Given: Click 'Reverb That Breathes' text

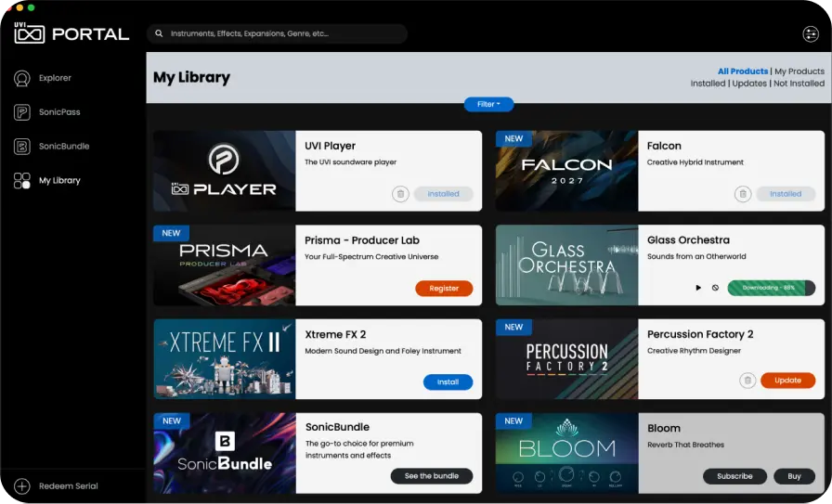Looking at the screenshot, I should pyautogui.click(x=685, y=446).
